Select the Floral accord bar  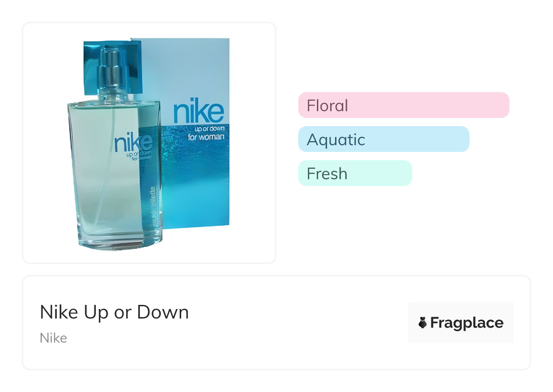(404, 105)
